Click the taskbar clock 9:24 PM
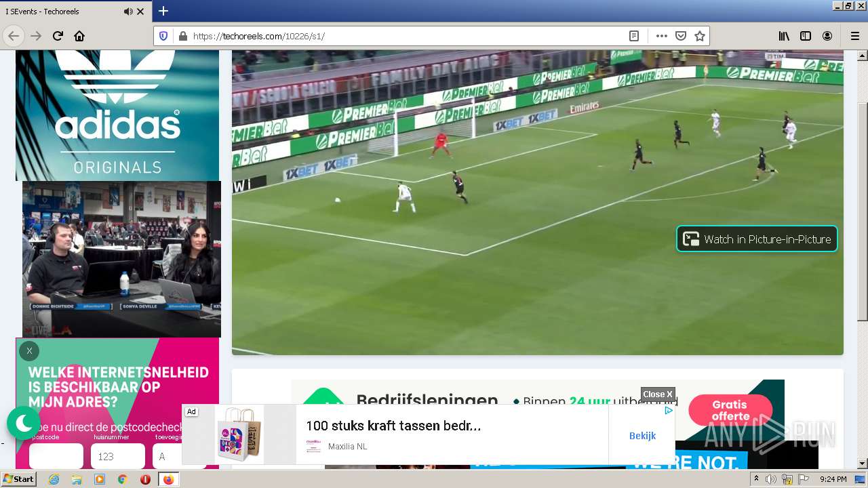The height and width of the screenshot is (488, 868). tap(833, 479)
